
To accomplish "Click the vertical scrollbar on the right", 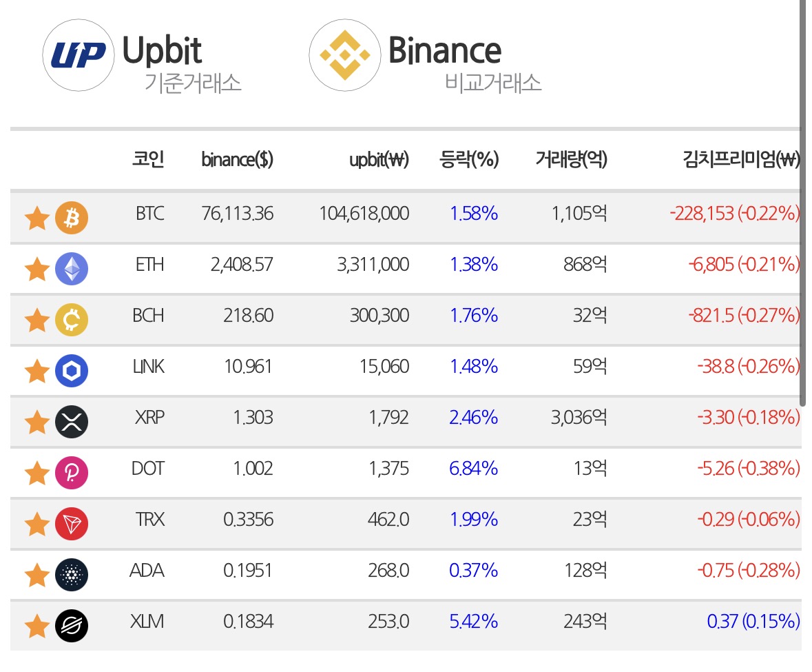I will (x=802, y=203).
